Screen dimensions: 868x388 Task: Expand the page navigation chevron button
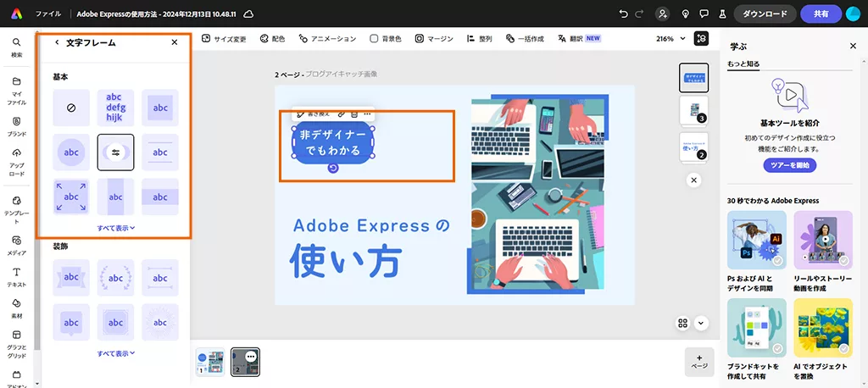701,324
